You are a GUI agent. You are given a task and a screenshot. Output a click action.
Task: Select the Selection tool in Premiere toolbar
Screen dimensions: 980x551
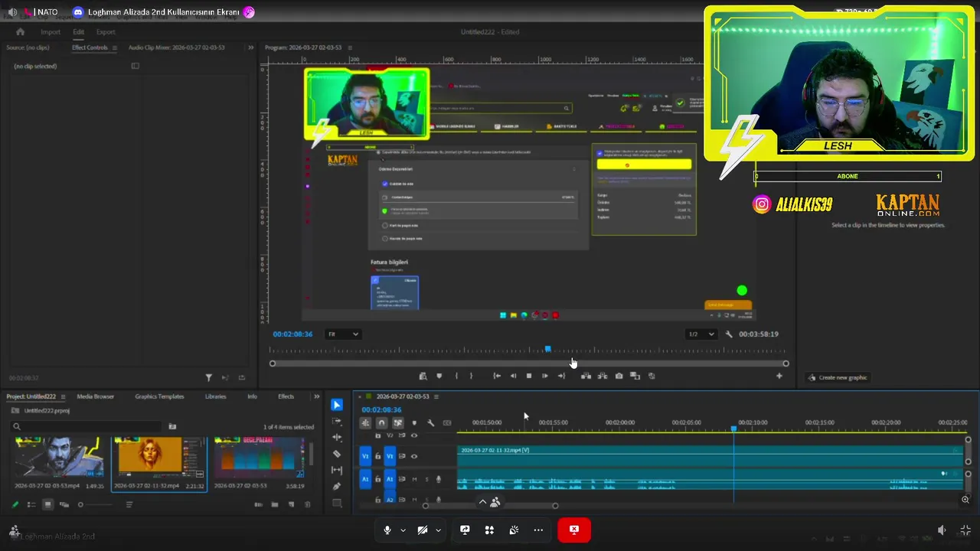[x=337, y=405]
